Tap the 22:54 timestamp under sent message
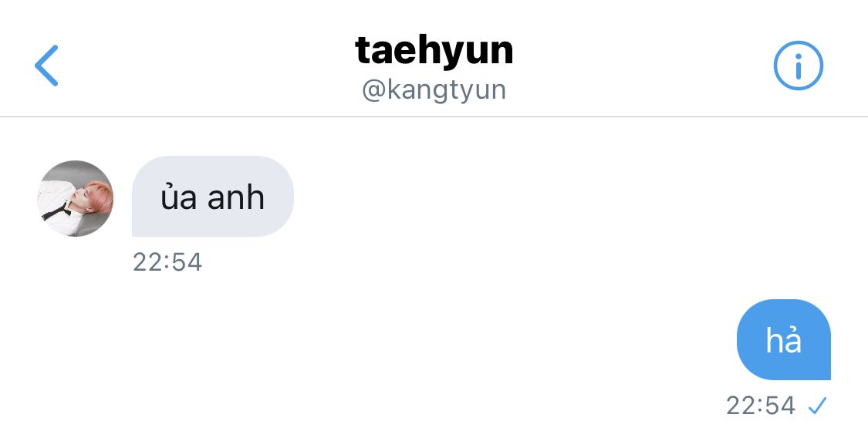Image resolution: width=868 pixels, height=428 pixels. click(761, 406)
